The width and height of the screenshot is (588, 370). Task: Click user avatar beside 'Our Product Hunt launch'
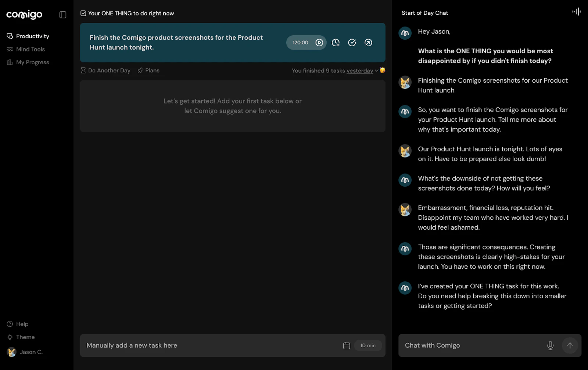pyautogui.click(x=405, y=151)
